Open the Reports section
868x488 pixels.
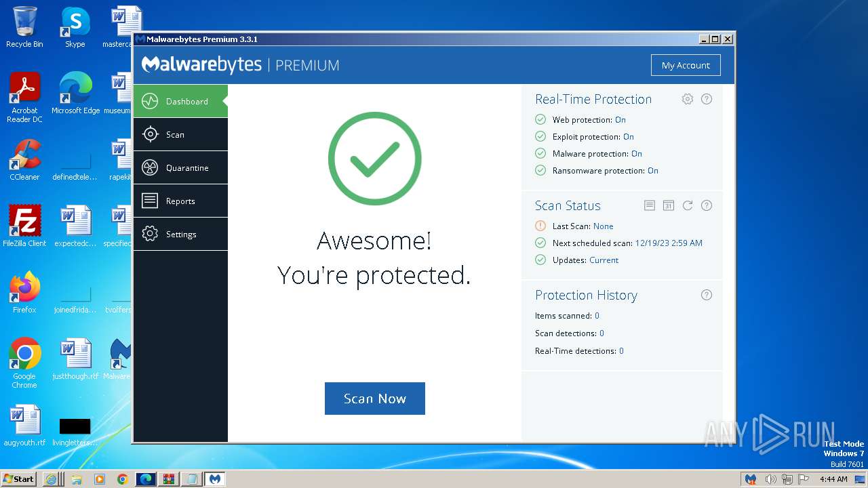pos(180,201)
